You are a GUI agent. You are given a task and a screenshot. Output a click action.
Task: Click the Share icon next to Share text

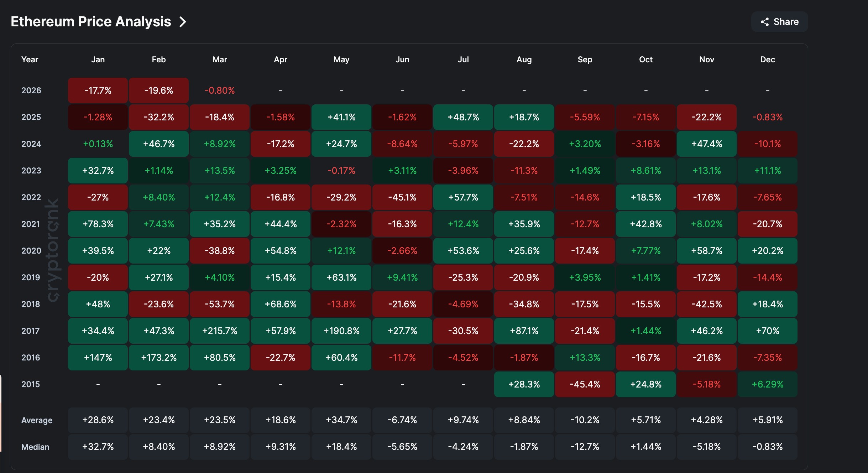(x=764, y=22)
